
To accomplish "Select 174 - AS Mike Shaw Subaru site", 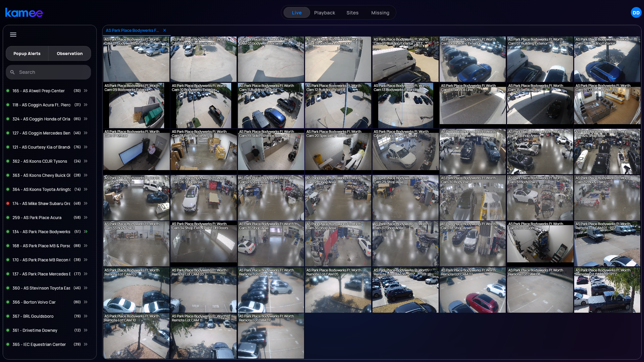I will point(41,203).
